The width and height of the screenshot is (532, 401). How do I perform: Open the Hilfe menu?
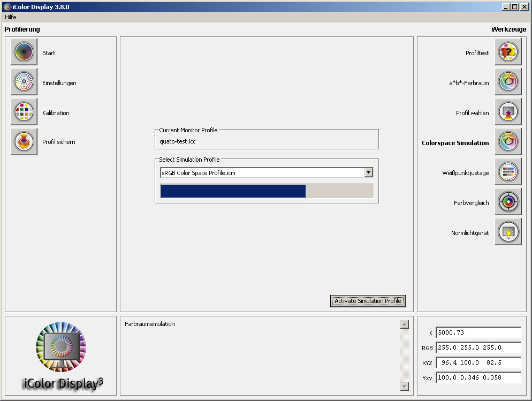click(11, 17)
